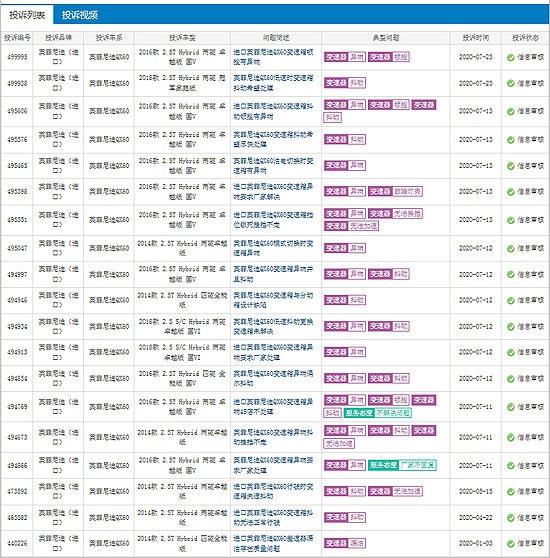550x558 pixels.
Task: Click green check icon in row 495047
Action: coord(511,248)
